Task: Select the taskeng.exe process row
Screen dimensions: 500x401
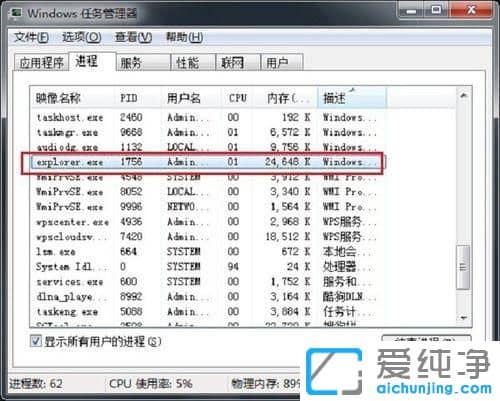Action: point(207,312)
